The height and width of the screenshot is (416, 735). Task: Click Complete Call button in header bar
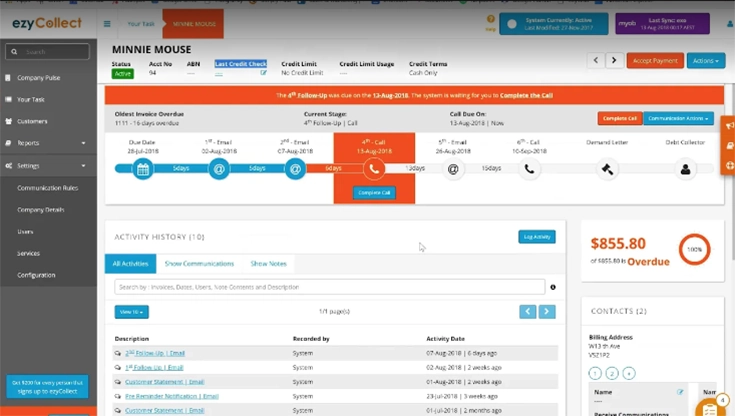(620, 118)
